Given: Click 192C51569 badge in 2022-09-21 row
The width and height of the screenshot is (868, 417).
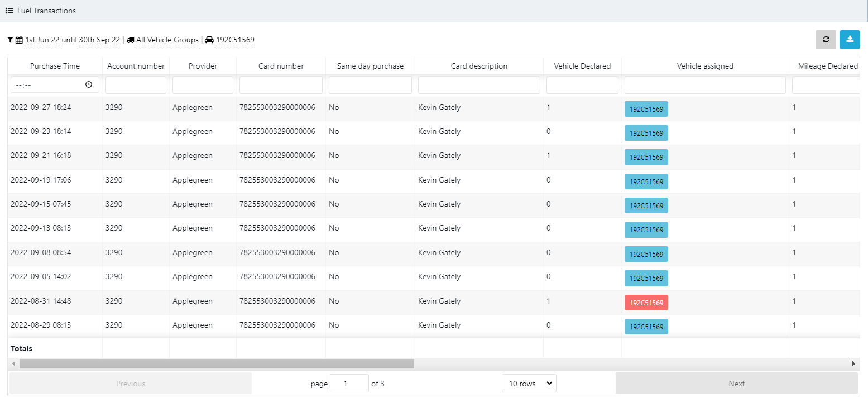Looking at the screenshot, I should pyautogui.click(x=646, y=157).
